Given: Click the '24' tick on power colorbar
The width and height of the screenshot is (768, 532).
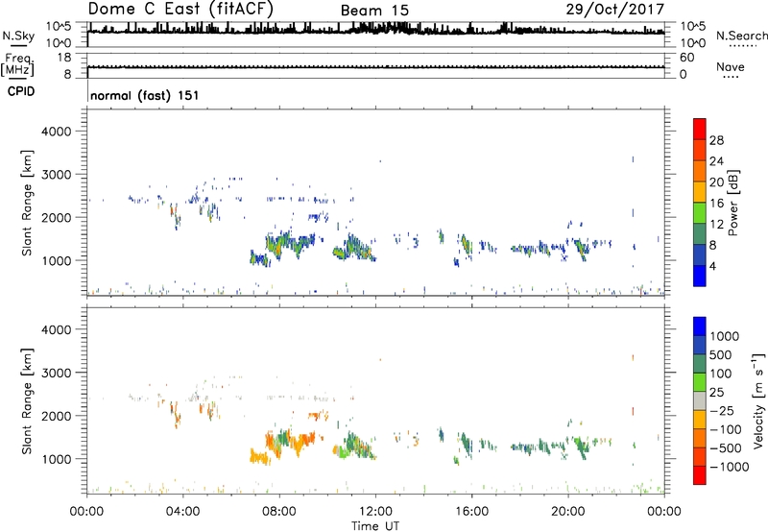Looking at the screenshot, I should pyautogui.click(x=716, y=161).
